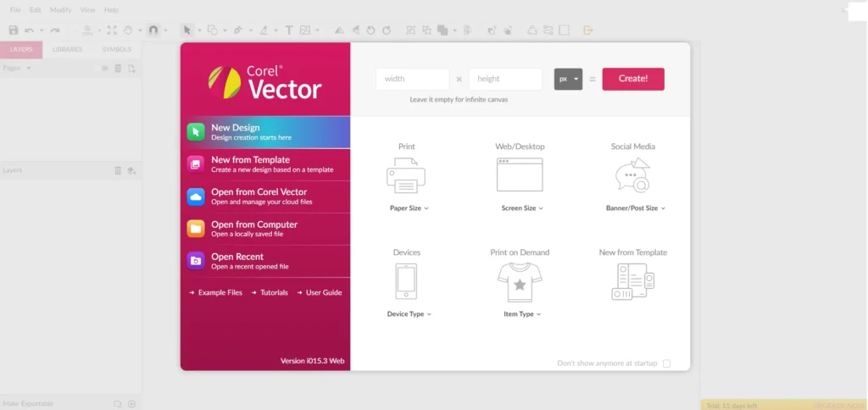Click the rotate counter-clockwise icon
The width and height of the screenshot is (868, 410).
371,30
